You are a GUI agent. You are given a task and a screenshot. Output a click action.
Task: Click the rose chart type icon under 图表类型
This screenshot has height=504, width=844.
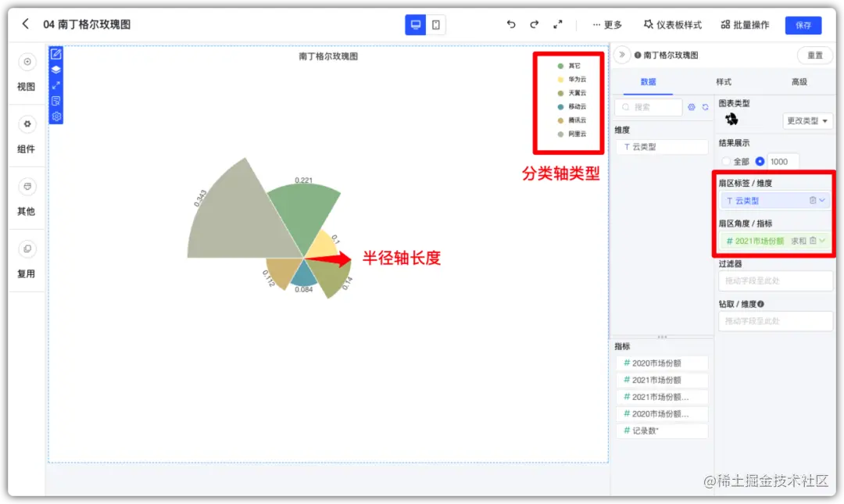732,120
